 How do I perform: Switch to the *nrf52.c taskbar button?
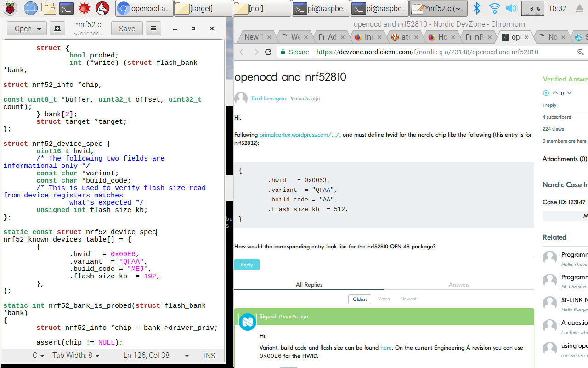coord(438,8)
